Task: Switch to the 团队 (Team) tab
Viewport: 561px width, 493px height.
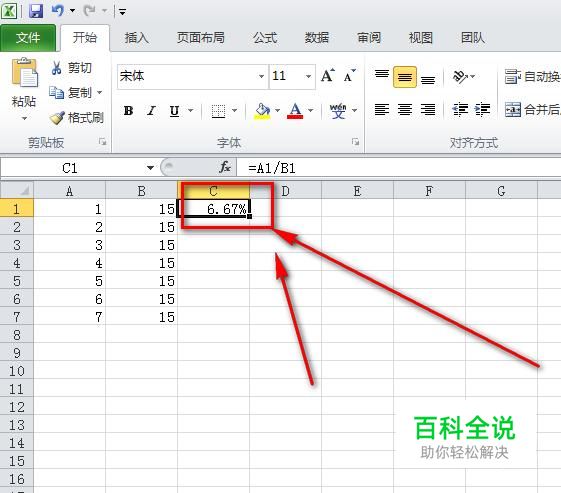Action: click(473, 38)
